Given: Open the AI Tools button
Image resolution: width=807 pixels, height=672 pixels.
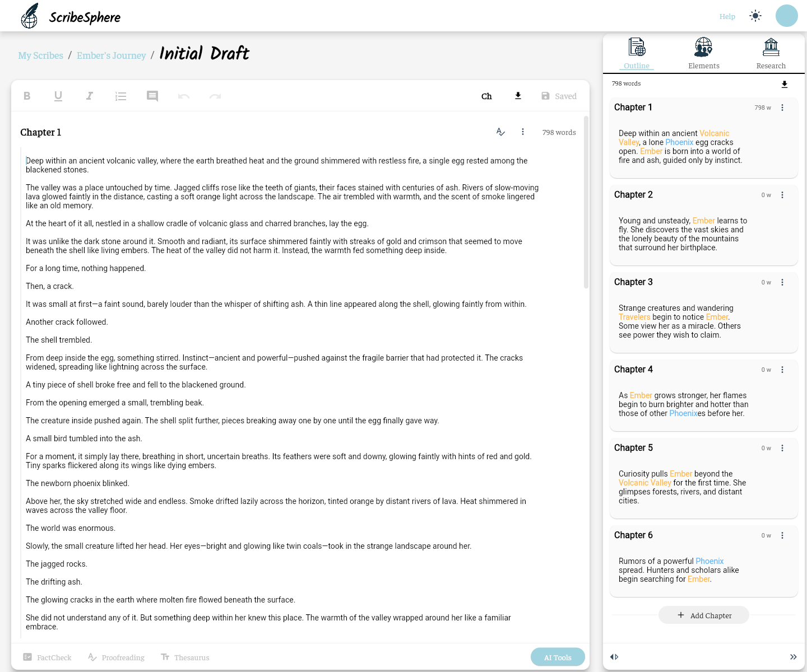Looking at the screenshot, I should pyautogui.click(x=558, y=657).
